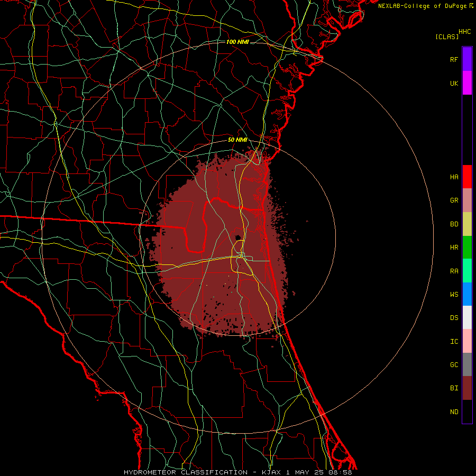Click the [CLAS] legend header
The height and width of the screenshot is (476, 476).
(x=447, y=36)
